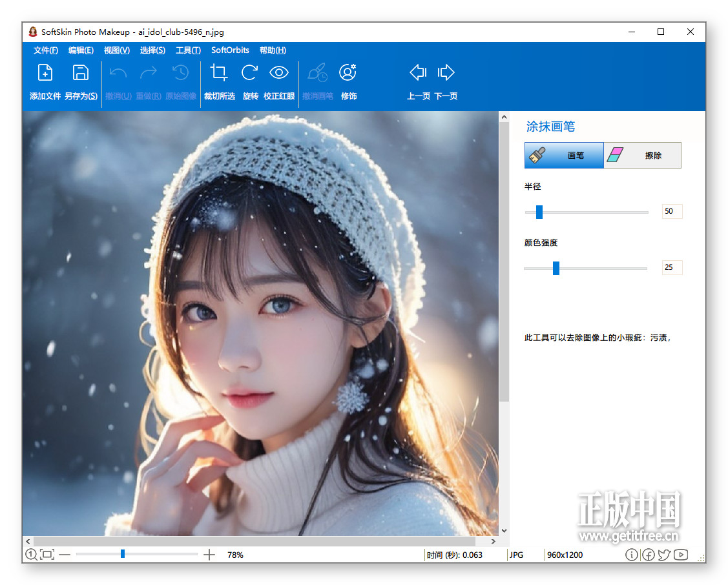
Task: Click the vertical scrollbar down arrow
Action: pos(504,531)
